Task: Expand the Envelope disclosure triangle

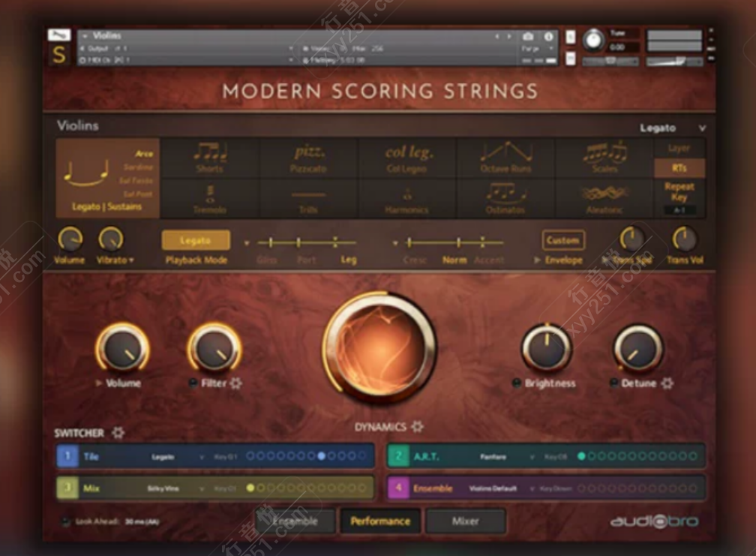Action: [537, 260]
